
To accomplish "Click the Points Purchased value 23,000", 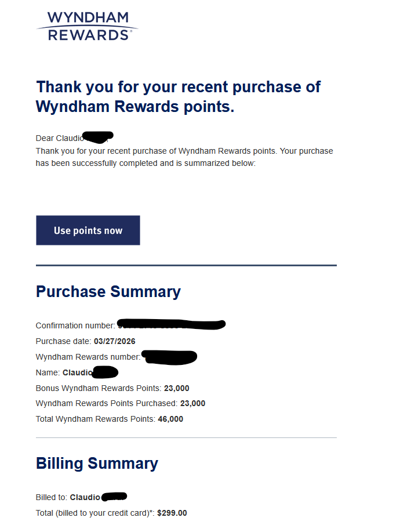I will [x=192, y=403].
